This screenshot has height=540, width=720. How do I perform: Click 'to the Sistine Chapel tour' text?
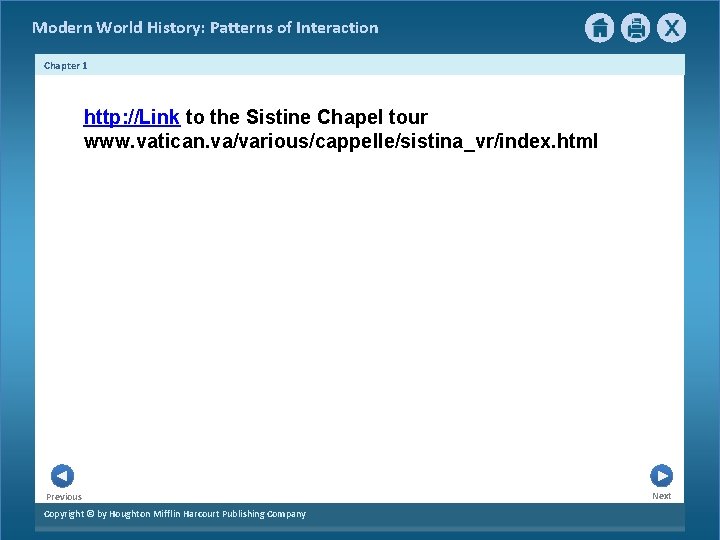[x=307, y=117]
